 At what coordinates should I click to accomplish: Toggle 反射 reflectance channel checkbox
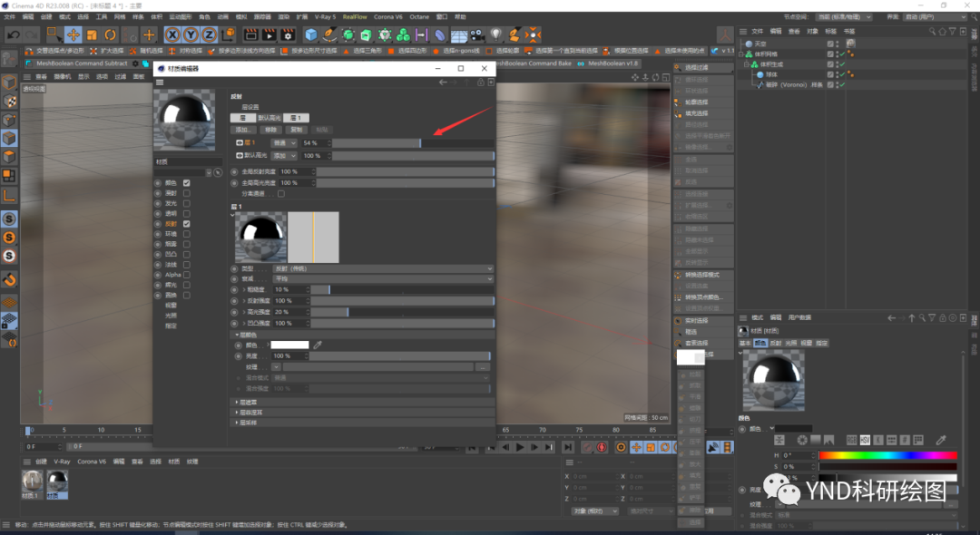click(186, 223)
